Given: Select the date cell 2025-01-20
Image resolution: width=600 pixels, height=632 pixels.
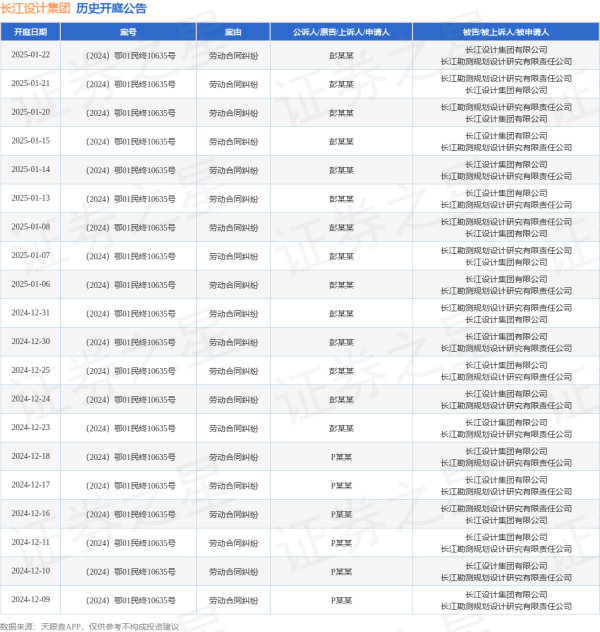Looking at the screenshot, I should tap(31, 112).
